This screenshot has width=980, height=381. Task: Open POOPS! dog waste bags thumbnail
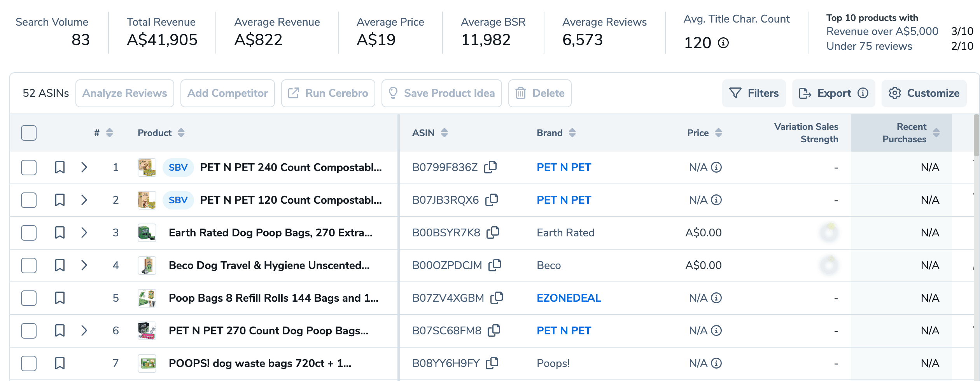147,363
